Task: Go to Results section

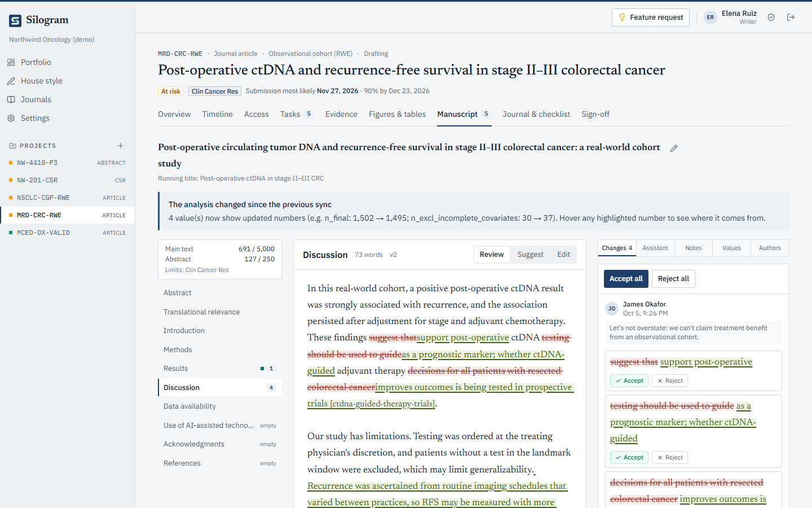Action: coord(220,369)
